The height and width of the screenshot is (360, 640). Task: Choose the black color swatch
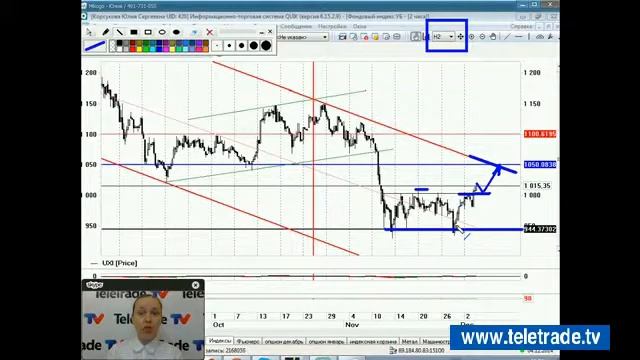[119, 43]
